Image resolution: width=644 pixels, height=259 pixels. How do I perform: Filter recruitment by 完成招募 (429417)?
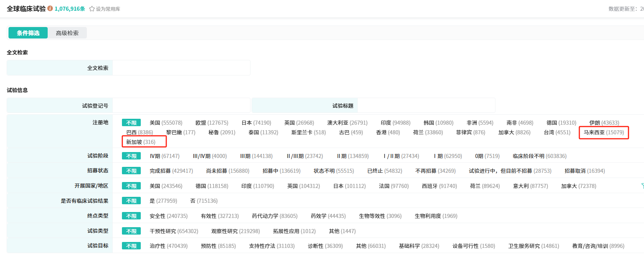(x=171, y=171)
